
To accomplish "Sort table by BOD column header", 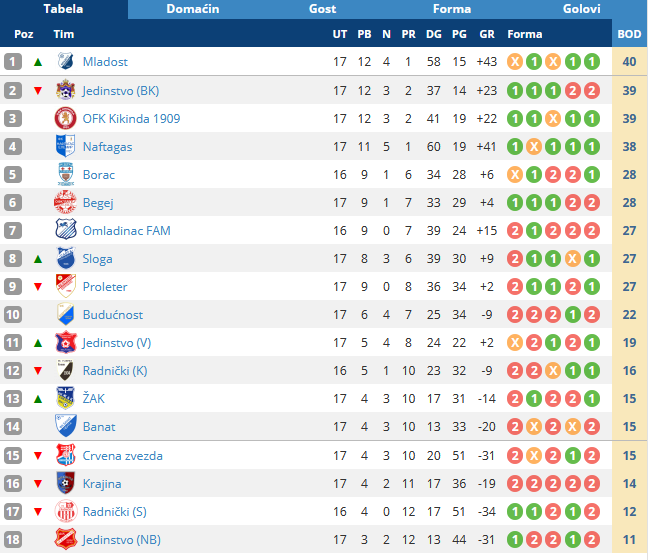I will coord(629,34).
